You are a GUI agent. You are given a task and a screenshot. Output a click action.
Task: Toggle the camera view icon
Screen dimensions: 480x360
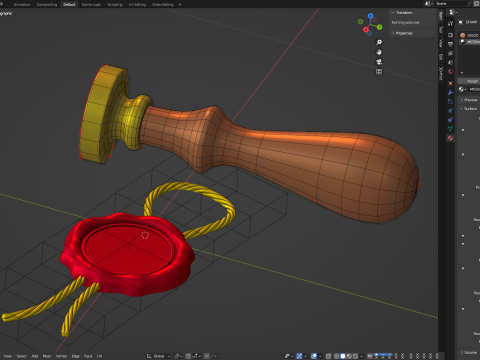[379, 62]
